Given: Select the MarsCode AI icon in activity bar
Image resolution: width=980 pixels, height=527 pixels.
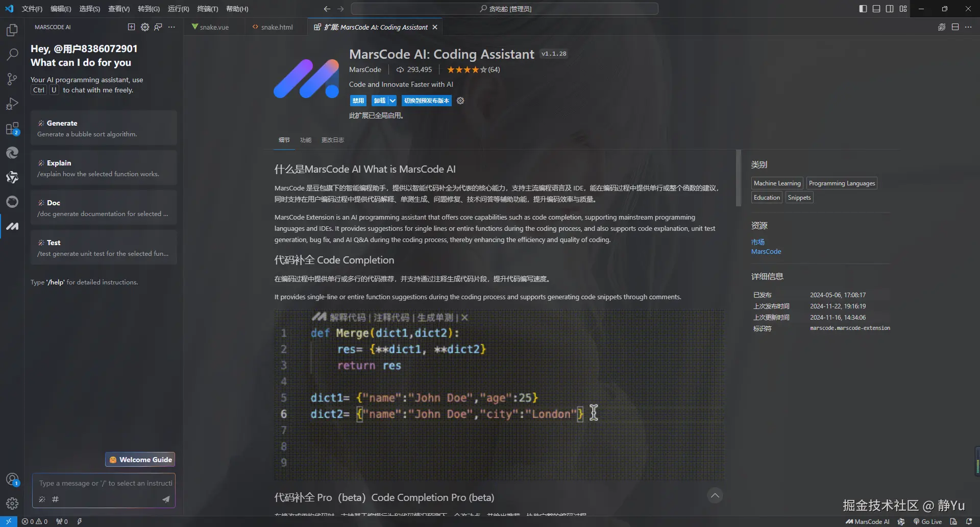Looking at the screenshot, I should point(12,226).
